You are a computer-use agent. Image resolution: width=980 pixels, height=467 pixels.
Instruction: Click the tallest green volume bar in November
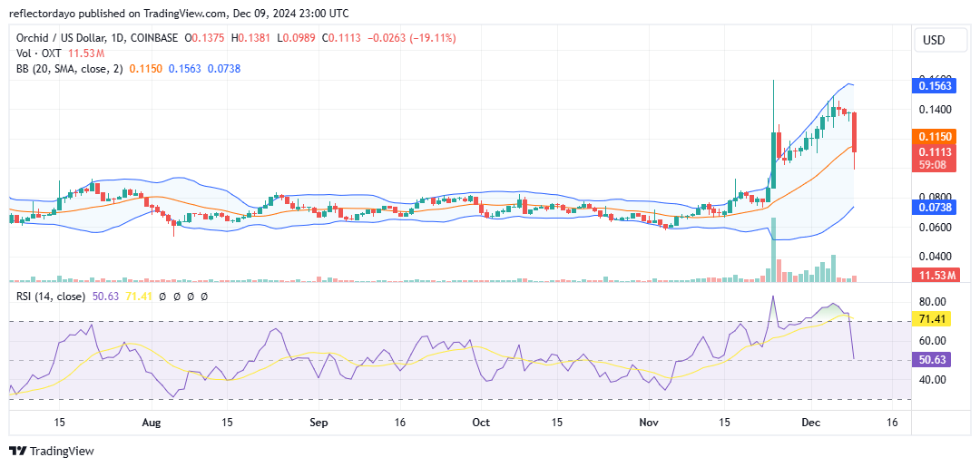pos(773,249)
